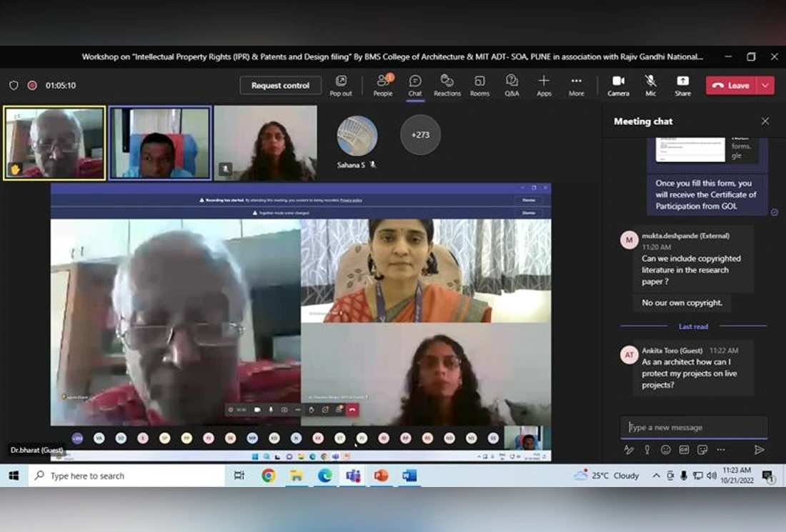Open File Explorer from the taskbar

point(297,476)
